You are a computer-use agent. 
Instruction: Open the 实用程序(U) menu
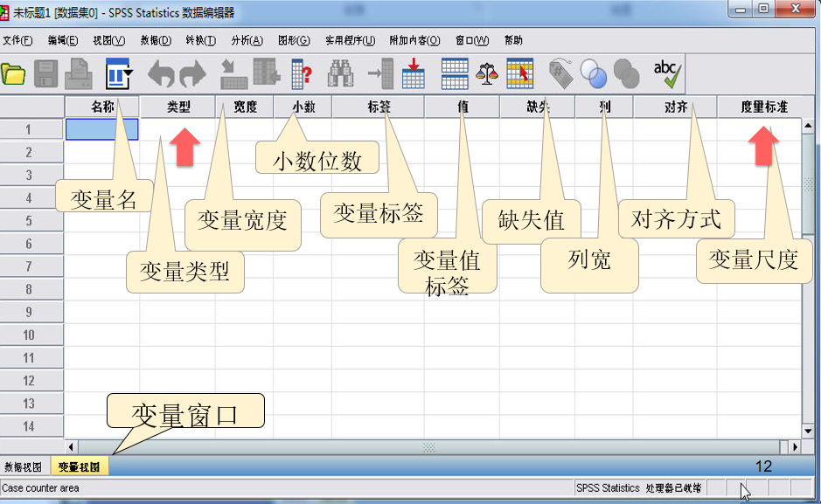(351, 40)
